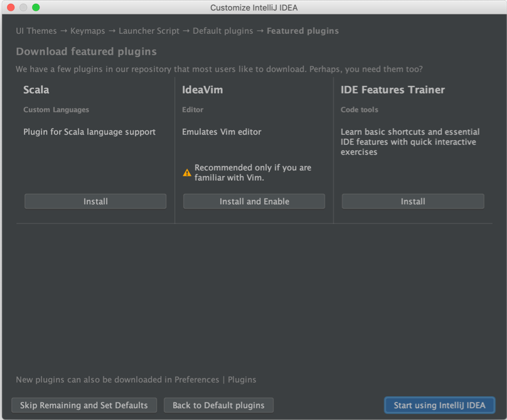The height and width of the screenshot is (420, 507).
Task: Go back to Default plugins button
Action: pos(218,405)
